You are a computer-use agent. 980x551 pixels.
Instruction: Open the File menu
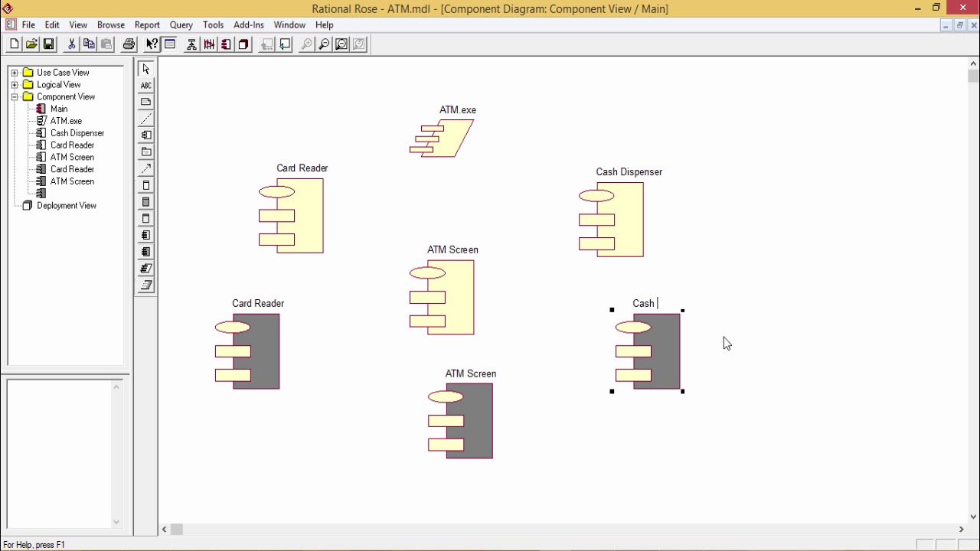point(28,25)
